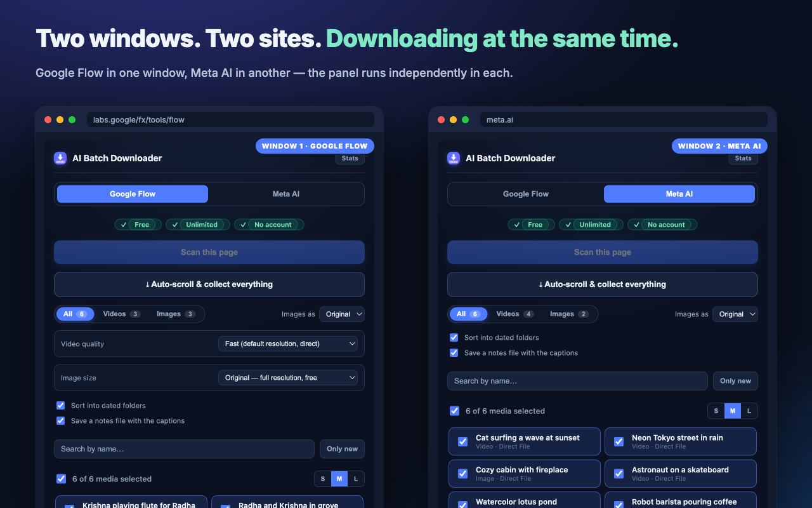
Task: Choose L thumbnail size in Google Flow window
Action: pos(356,479)
